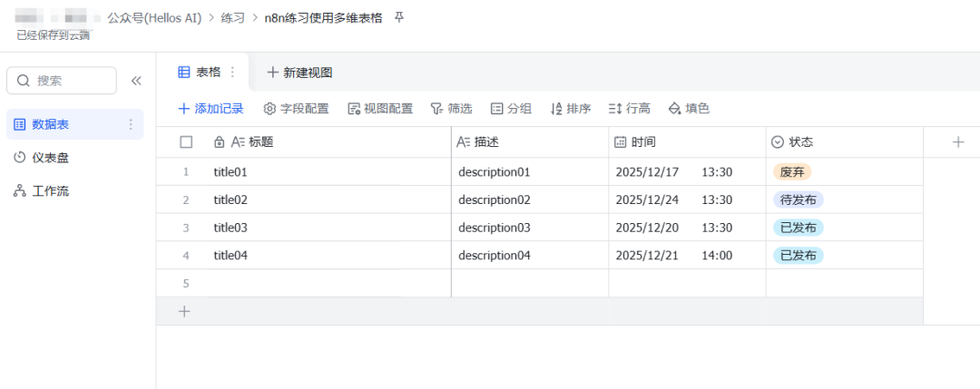
Task: Select the 2025/12/24 13:30 time cell
Action: (x=688, y=199)
